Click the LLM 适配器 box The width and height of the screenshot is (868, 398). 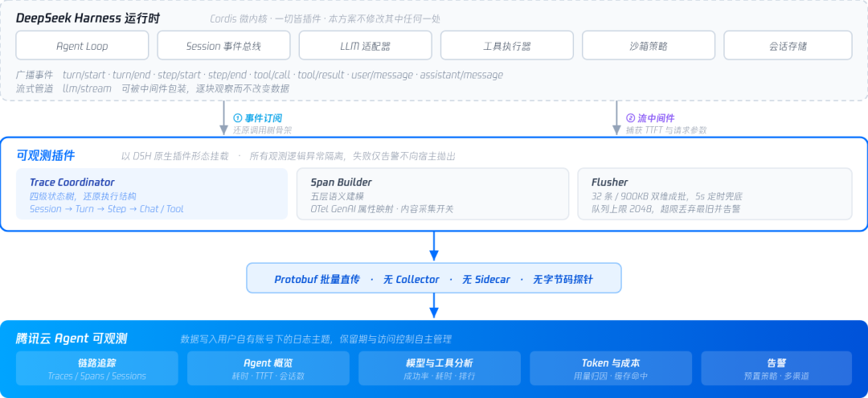pyautogui.click(x=366, y=45)
